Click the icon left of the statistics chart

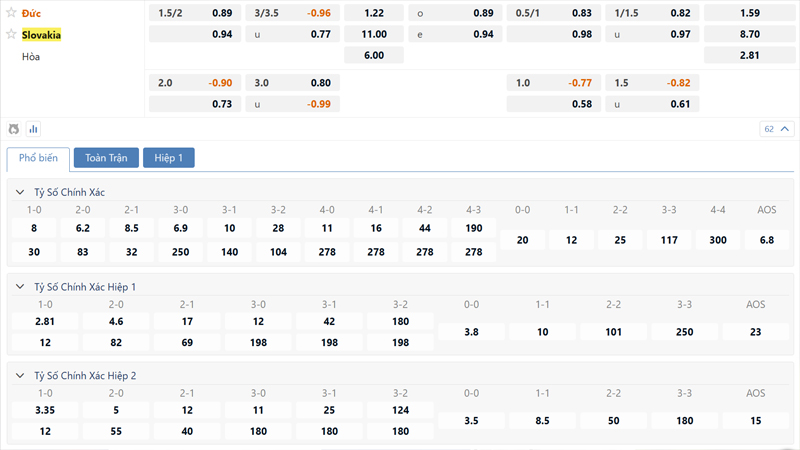[14, 129]
